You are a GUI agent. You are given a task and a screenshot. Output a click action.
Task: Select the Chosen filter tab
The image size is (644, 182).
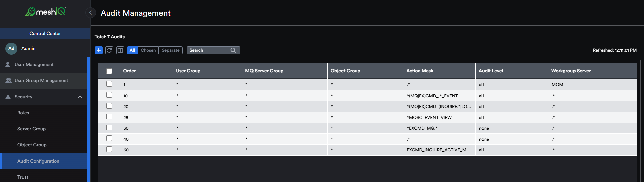(x=148, y=50)
